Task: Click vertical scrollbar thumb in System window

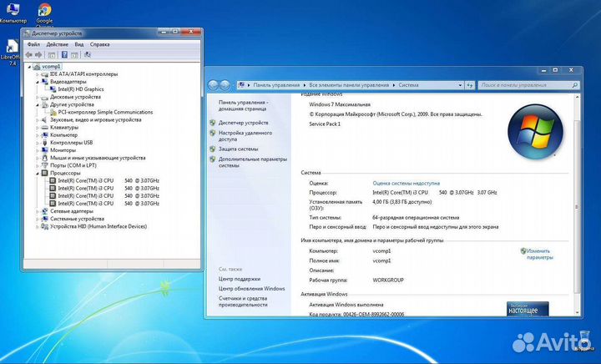Action: (577, 207)
